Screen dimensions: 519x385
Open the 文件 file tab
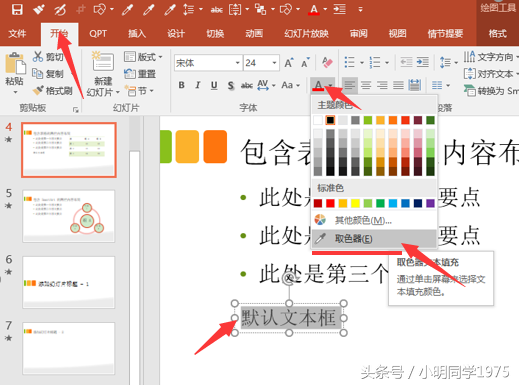click(17, 34)
